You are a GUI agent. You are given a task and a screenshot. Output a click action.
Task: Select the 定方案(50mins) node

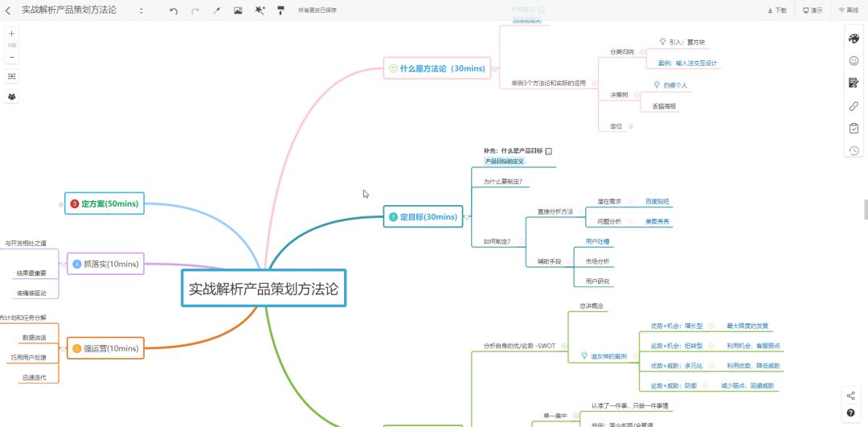(x=104, y=203)
